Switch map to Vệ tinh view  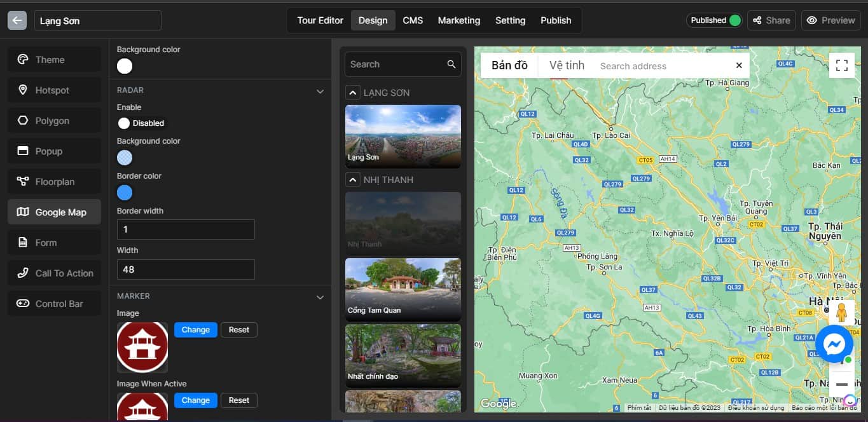566,65
